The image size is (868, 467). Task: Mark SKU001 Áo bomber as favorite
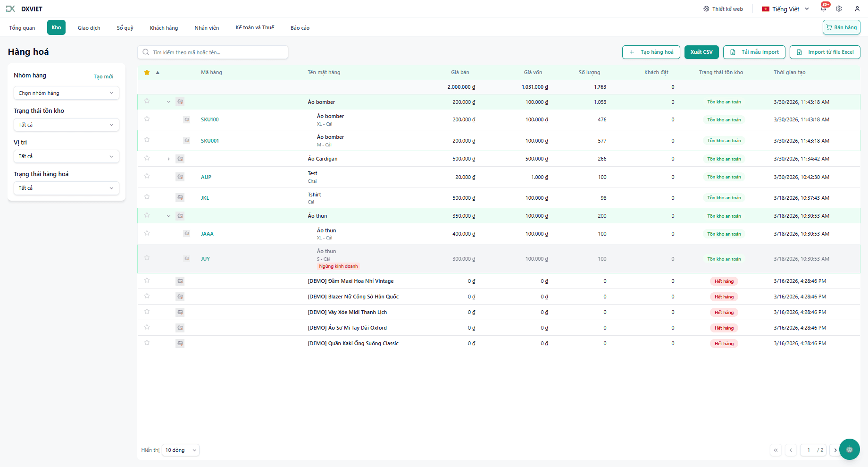pyautogui.click(x=147, y=140)
